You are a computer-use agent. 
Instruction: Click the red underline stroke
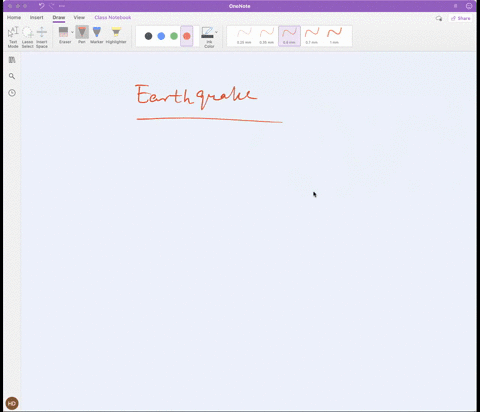209,119
